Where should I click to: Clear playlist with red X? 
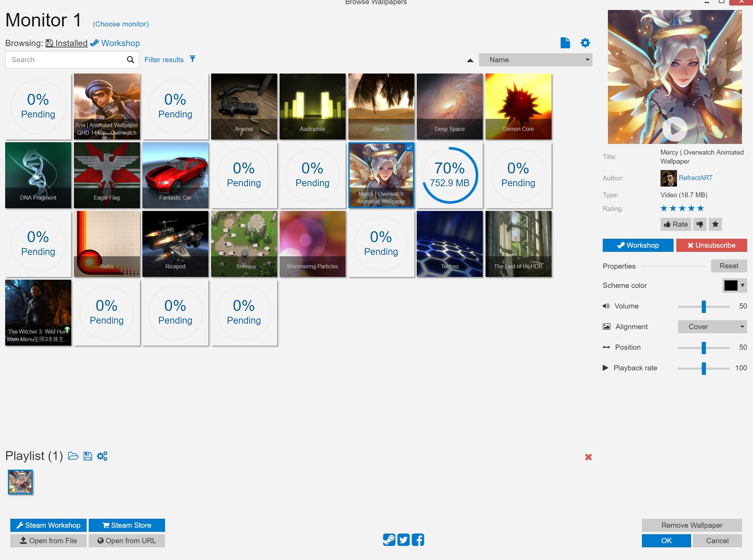[588, 457]
